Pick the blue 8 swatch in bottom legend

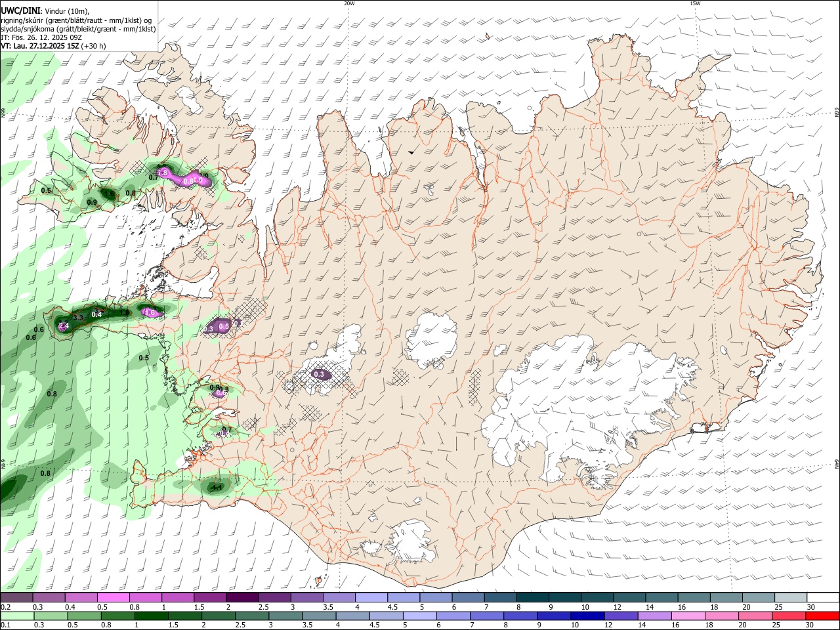coord(520,616)
